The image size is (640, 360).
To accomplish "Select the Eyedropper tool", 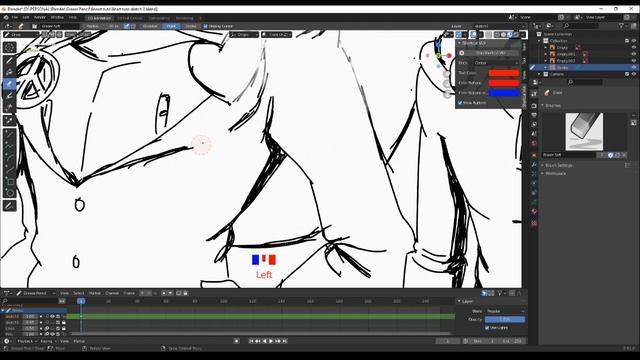I will pyautogui.click(x=9, y=121).
